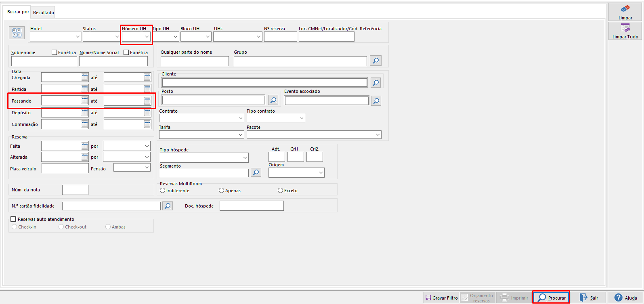Click into the Núm. da nota field
Image resolution: width=644 pixels, height=304 pixels.
(x=75, y=190)
